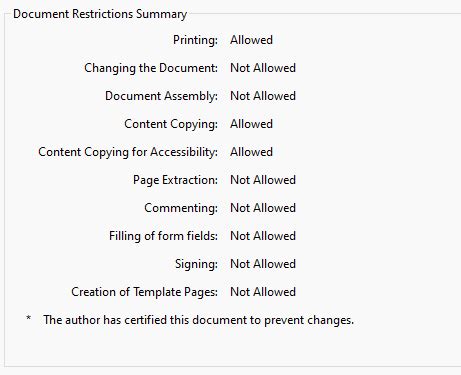This screenshot has height=375, width=461.
Task: Click Allowed beside Content Copying for Accessibility
Action: pos(251,152)
